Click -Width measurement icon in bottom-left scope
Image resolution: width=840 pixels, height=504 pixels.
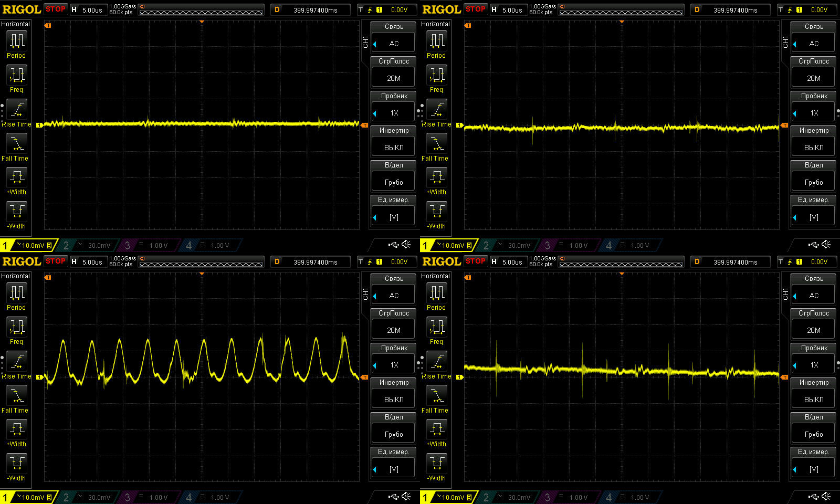[17, 463]
